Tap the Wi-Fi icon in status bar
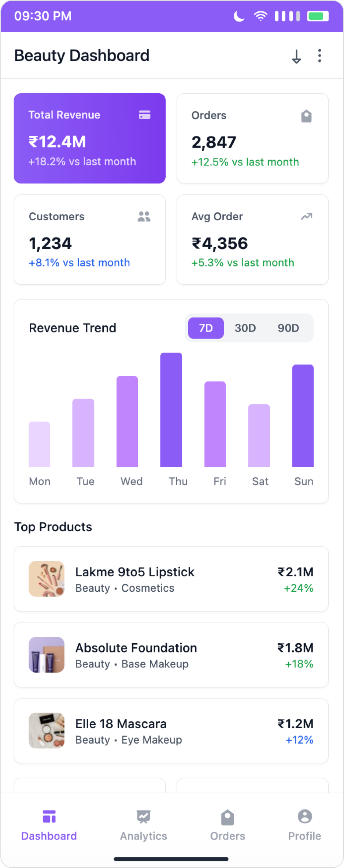Viewport: 344px width, 868px height. [x=260, y=16]
